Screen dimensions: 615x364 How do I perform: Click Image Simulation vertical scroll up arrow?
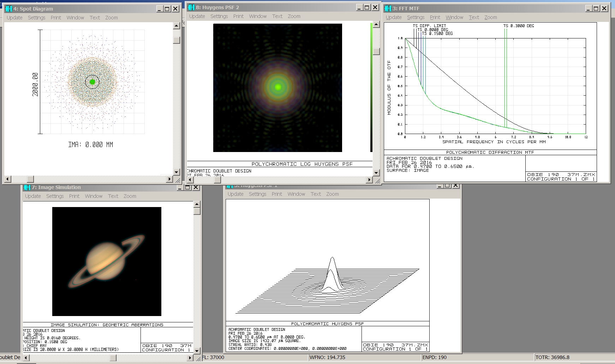pyautogui.click(x=197, y=204)
